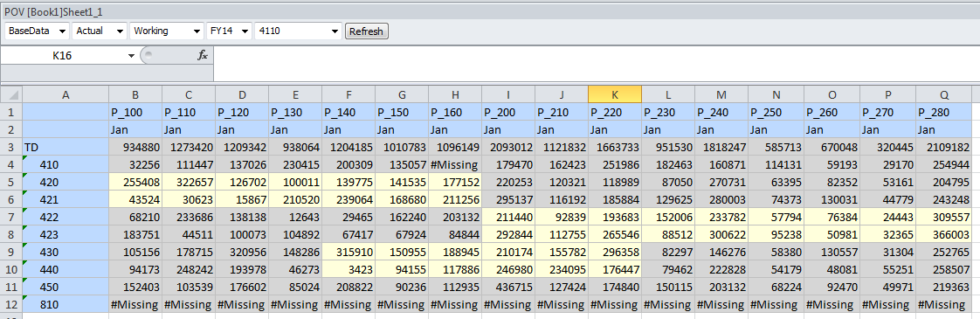Click the 410 row label cell
The height and width of the screenshot is (319, 980).
(x=66, y=164)
